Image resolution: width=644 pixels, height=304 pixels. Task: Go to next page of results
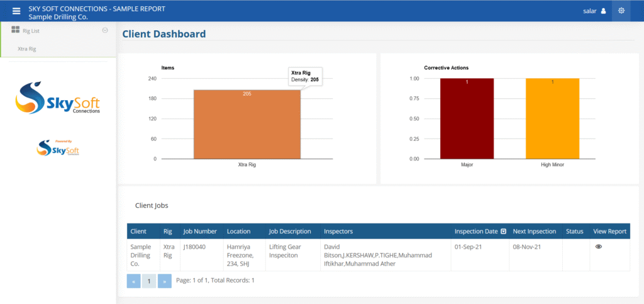pyautogui.click(x=164, y=281)
